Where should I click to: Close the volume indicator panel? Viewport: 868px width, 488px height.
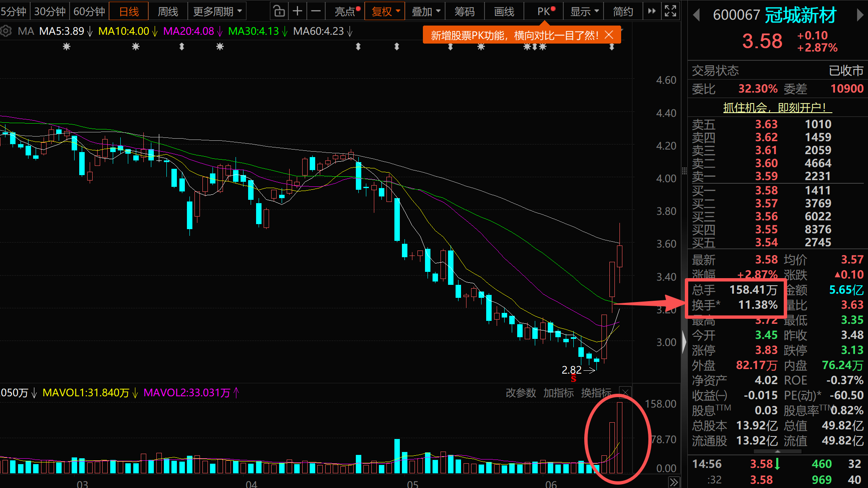click(x=625, y=392)
